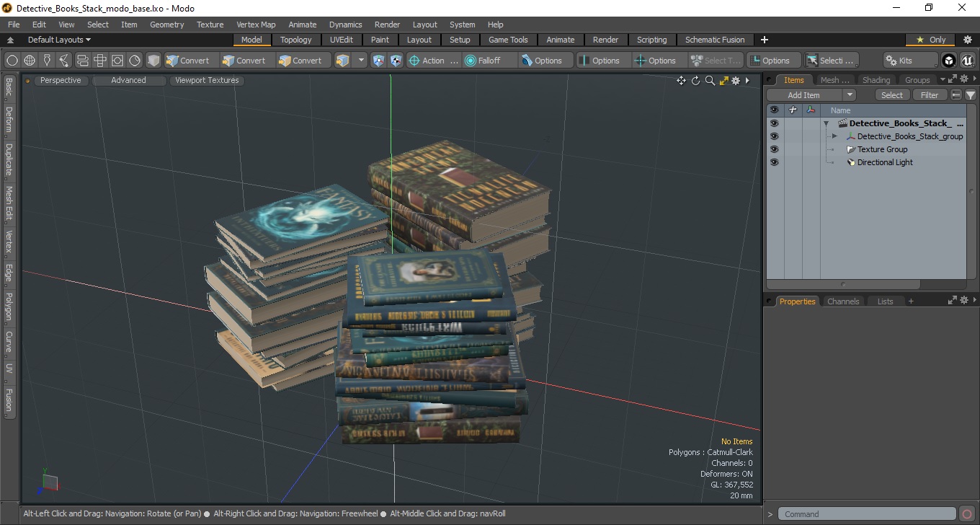Open the Channels tab
Viewport: 980px width, 525px height.
coord(843,301)
